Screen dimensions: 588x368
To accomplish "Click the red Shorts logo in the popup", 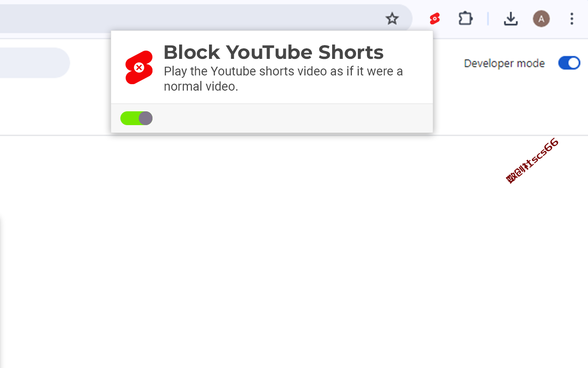I will 139,68.
